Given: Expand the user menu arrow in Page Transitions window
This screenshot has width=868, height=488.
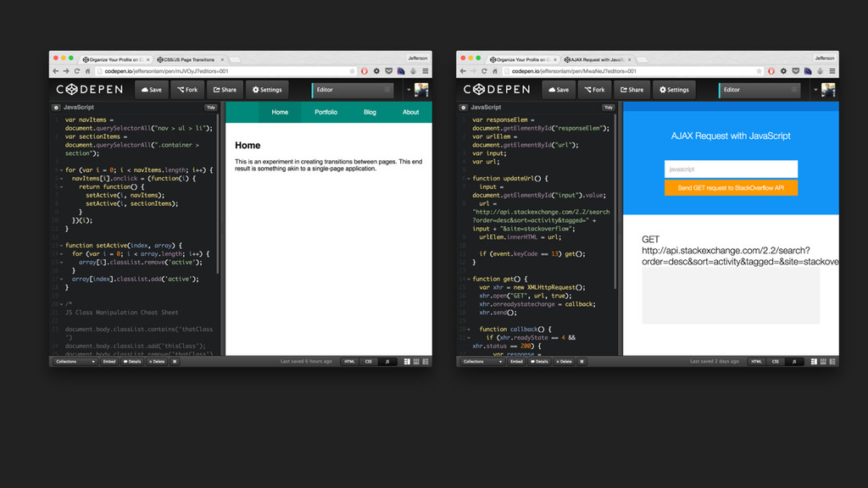Looking at the screenshot, I should point(409,90).
